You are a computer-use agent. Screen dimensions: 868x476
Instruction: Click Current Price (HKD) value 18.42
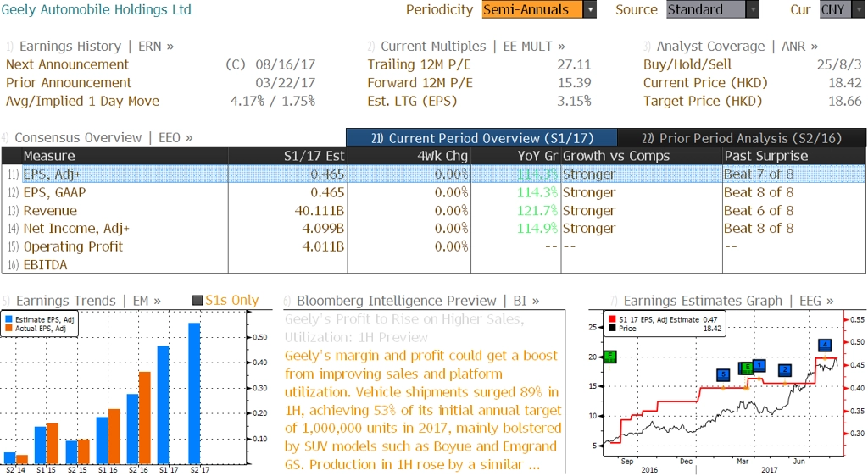[x=845, y=83]
